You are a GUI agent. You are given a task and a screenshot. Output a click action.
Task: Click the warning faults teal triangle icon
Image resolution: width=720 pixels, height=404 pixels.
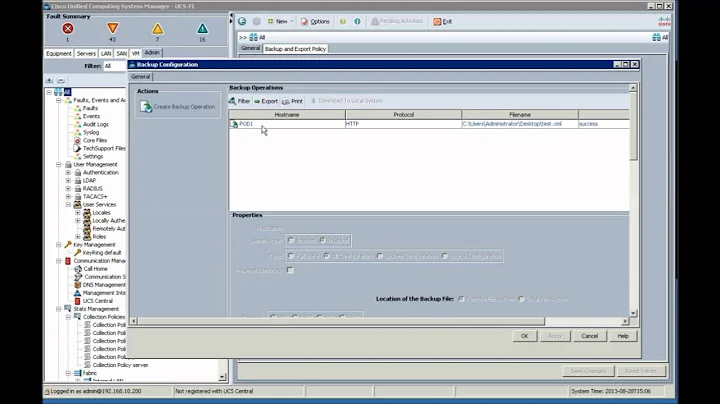[x=202, y=29]
